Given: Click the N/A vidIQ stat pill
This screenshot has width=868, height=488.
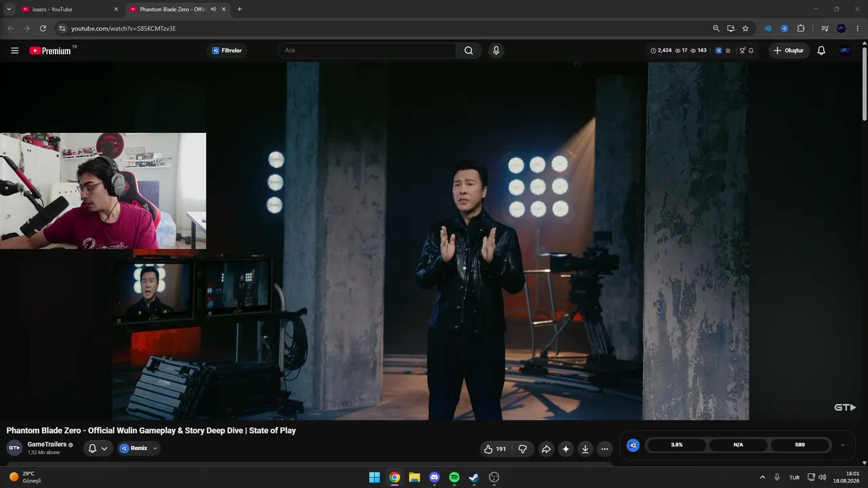Looking at the screenshot, I should (x=738, y=445).
